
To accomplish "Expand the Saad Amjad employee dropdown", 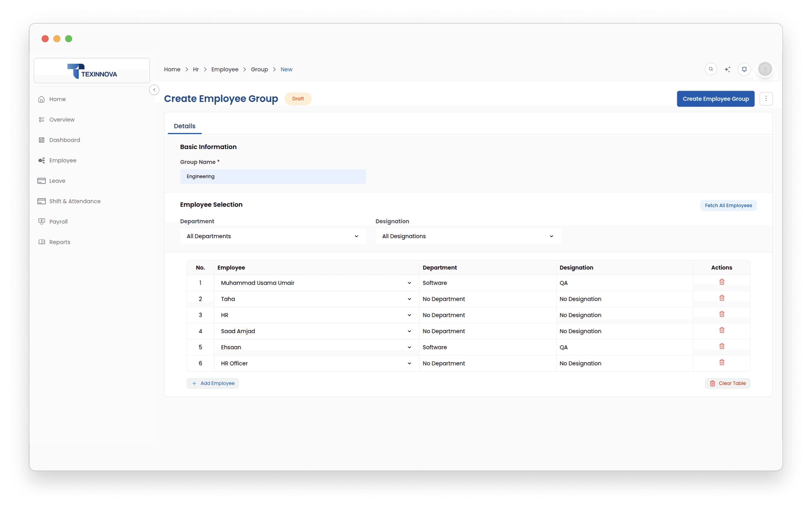I will [409, 331].
